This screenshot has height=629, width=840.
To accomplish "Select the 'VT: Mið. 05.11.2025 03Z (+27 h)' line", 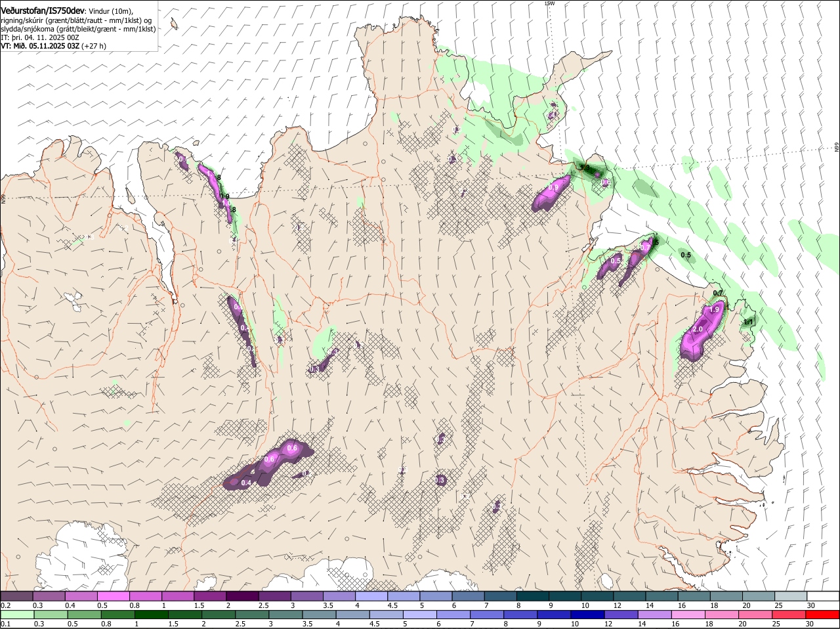I will (x=54, y=46).
